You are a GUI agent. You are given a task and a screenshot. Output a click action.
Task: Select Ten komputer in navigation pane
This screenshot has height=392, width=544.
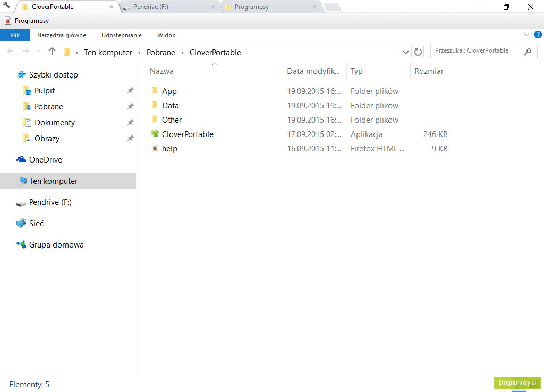coord(68,181)
